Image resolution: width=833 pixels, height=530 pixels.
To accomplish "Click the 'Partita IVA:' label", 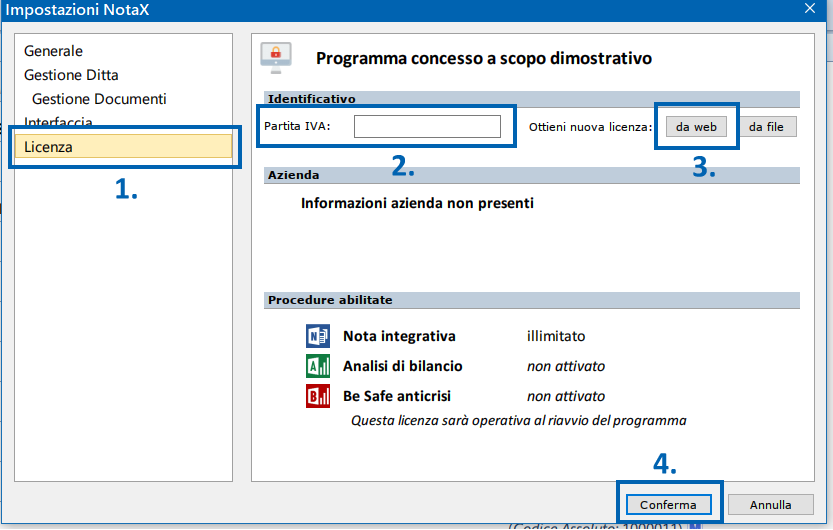I will [x=297, y=126].
